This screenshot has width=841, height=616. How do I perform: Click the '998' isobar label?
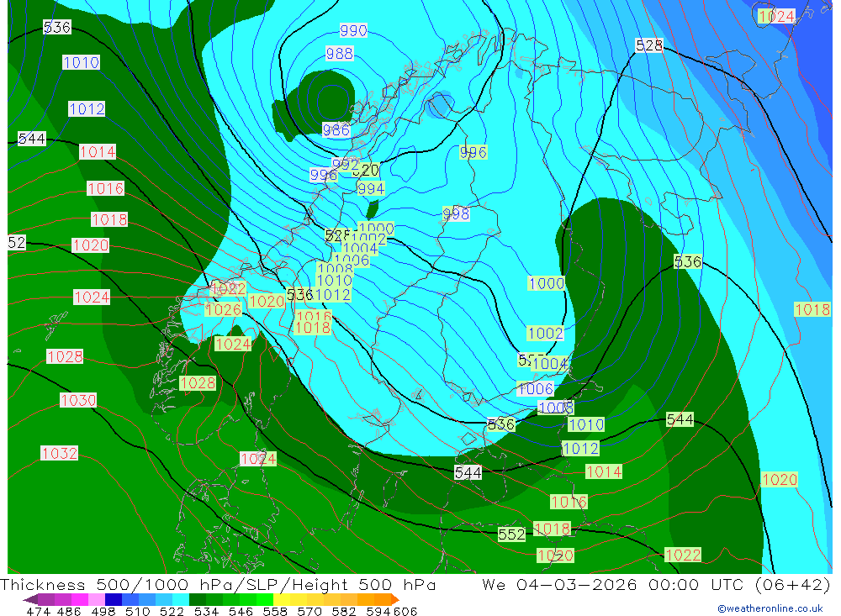pyautogui.click(x=456, y=214)
